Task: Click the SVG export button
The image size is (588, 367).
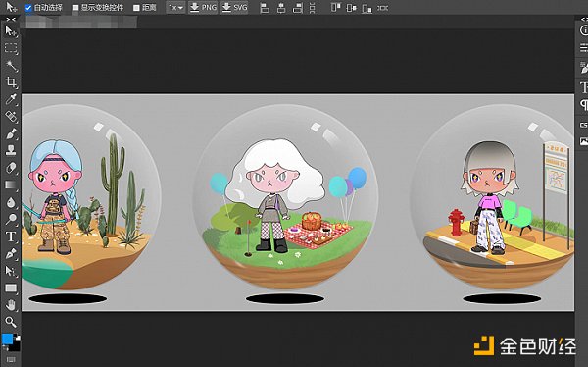Action: pos(234,8)
